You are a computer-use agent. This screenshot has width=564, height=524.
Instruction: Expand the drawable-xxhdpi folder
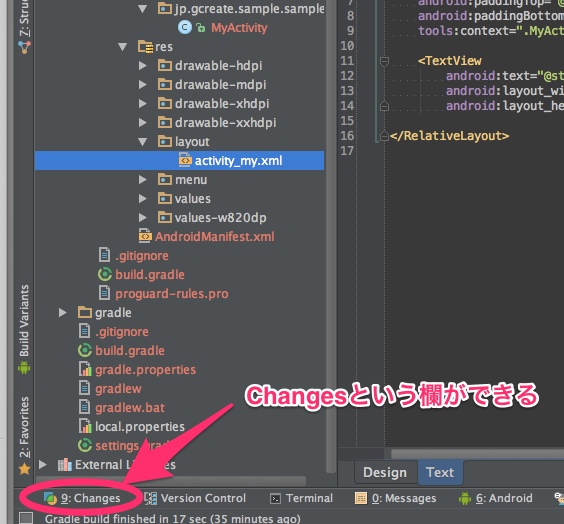[143, 123]
